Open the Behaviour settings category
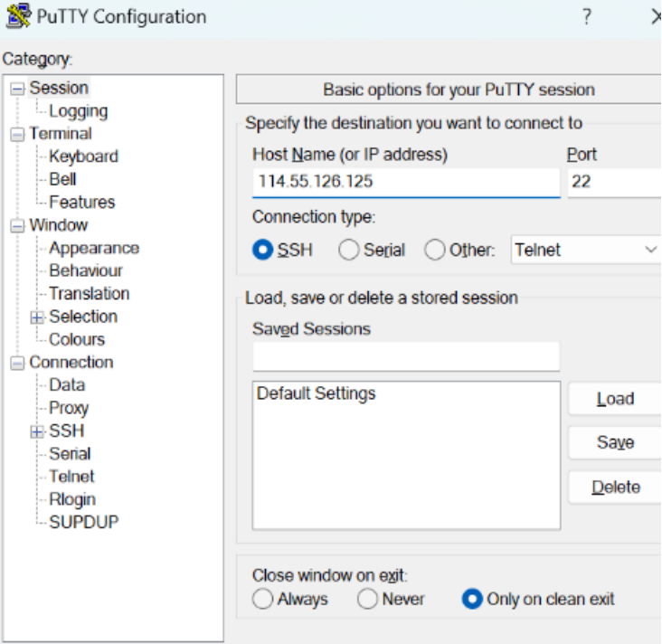 coord(86,270)
